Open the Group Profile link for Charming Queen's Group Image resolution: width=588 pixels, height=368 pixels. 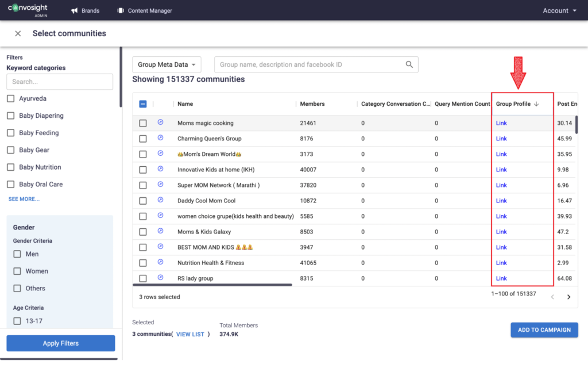pyautogui.click(x=501, y=139)
